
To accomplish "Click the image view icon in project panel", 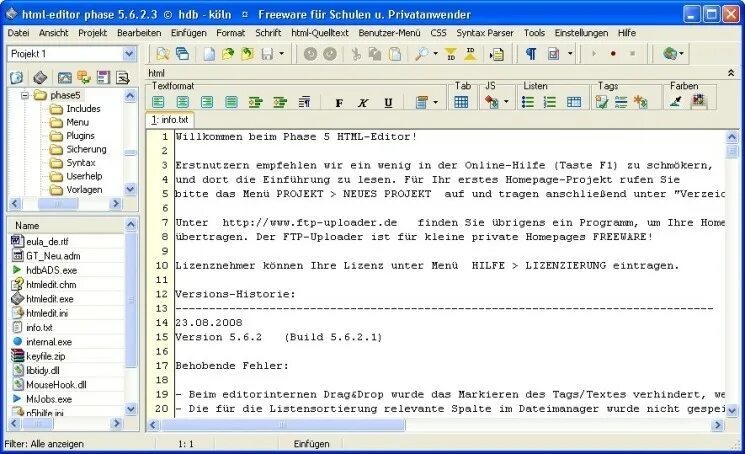I will click(64, 77).
